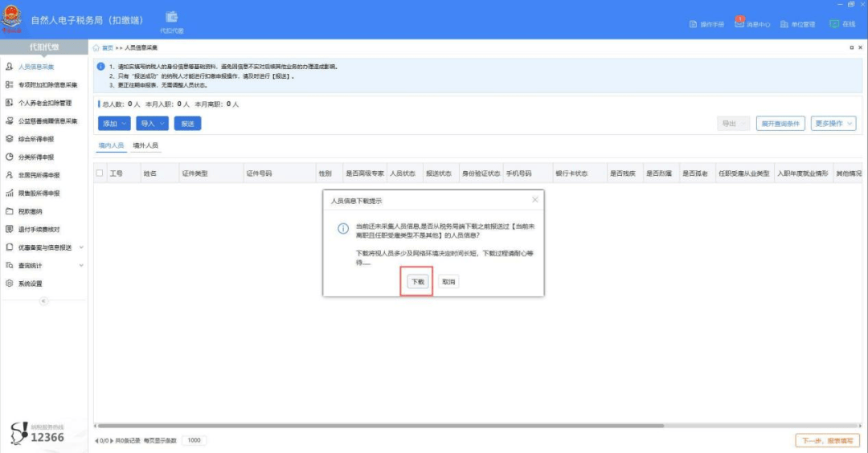Open the 导入 dropdown button
Screen dimensions: 868x453
(x=151, y=124)
